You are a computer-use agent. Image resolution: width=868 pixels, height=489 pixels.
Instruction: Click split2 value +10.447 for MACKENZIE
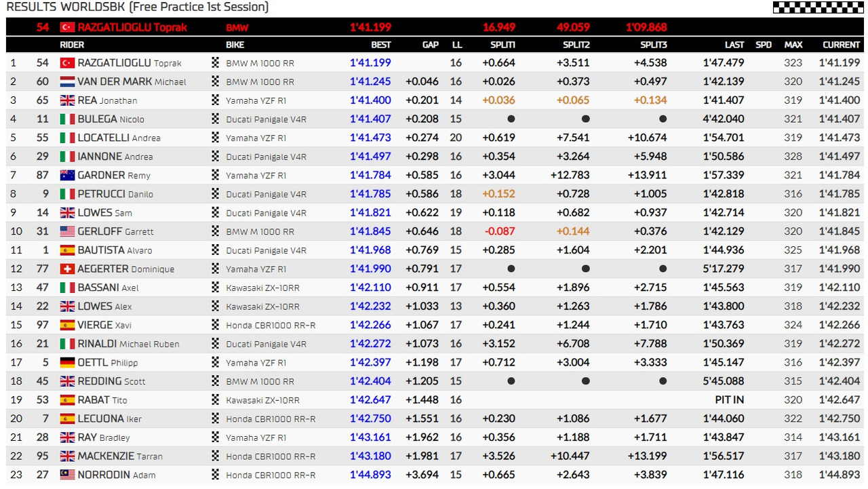(569, 456)
